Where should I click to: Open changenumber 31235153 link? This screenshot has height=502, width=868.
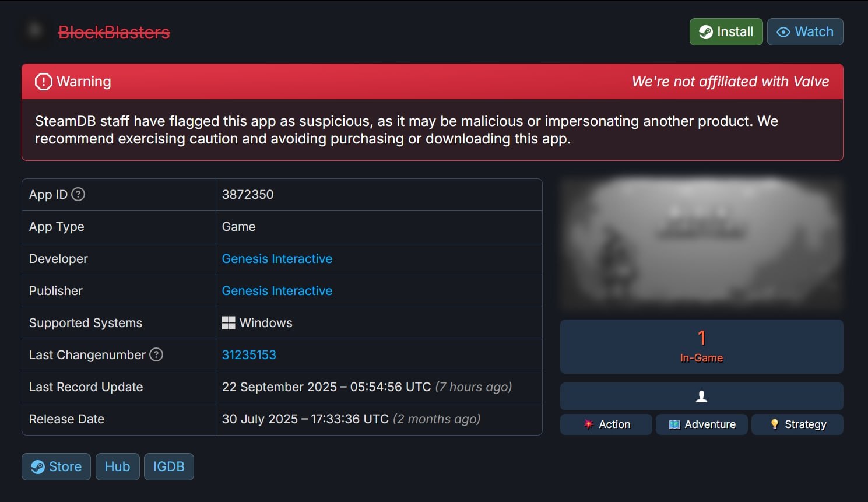click(249, 355)
